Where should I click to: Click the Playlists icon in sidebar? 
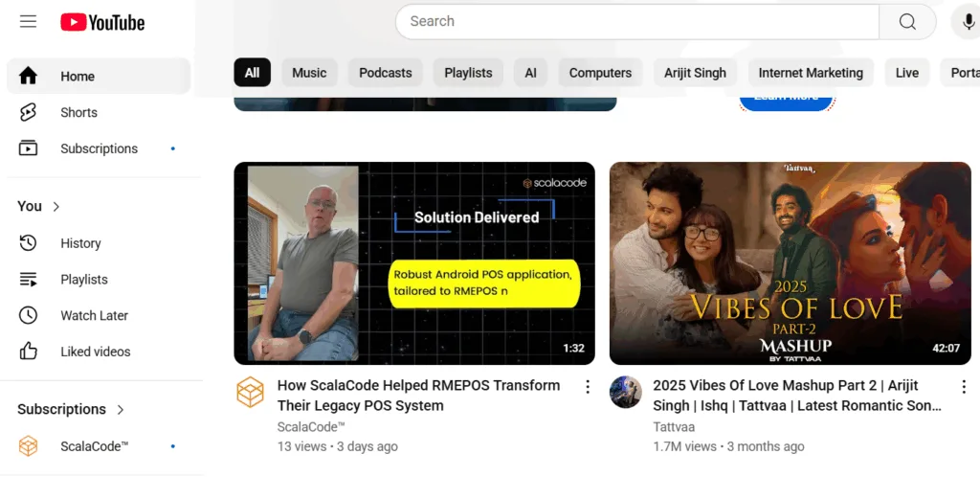(28, 280)
